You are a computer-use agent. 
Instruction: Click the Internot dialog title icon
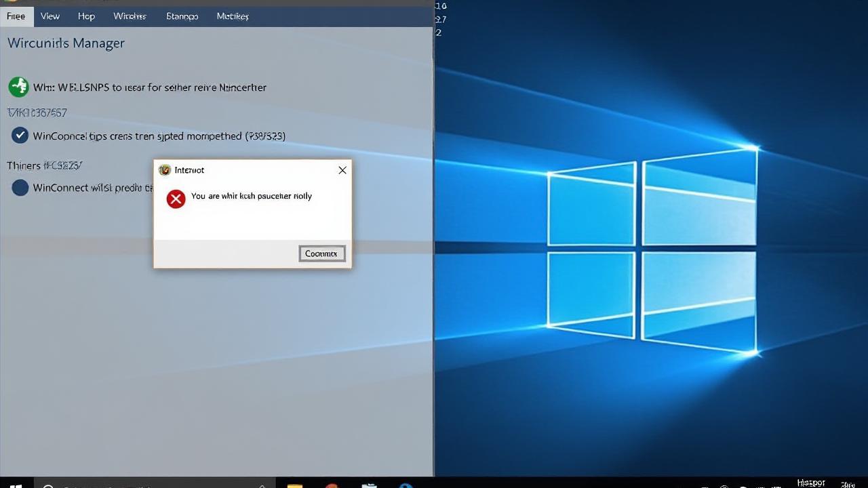(165, 170)
